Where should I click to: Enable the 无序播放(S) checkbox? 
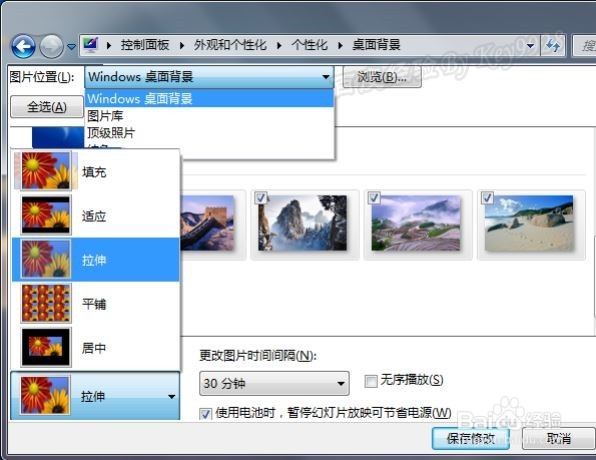371,381
